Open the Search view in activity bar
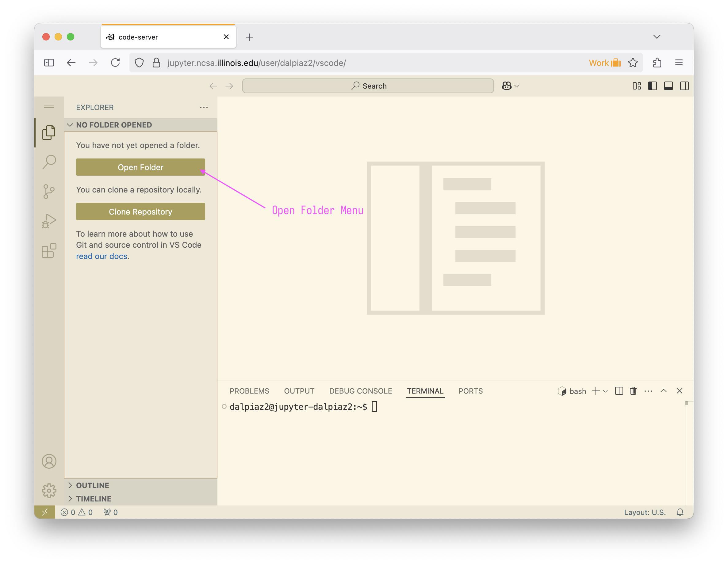The image size is (728, 564). tap(49, 162)
